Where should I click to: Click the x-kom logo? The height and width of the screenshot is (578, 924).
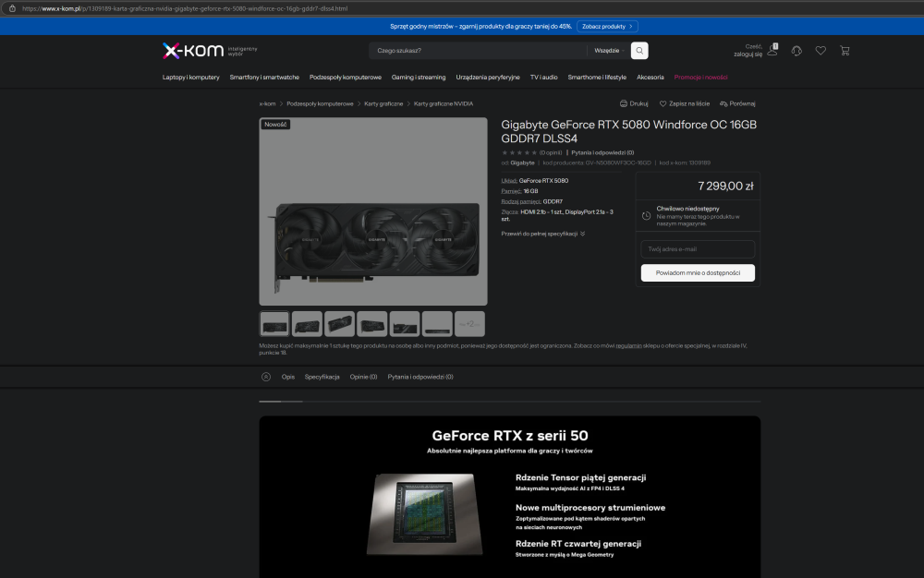193,50
